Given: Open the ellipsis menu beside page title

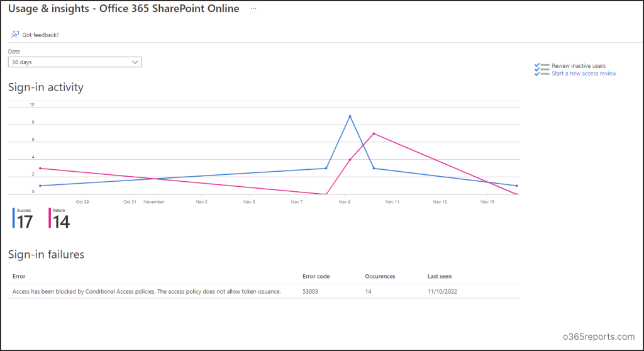Looking at the screenshot, I should point(253,8).
